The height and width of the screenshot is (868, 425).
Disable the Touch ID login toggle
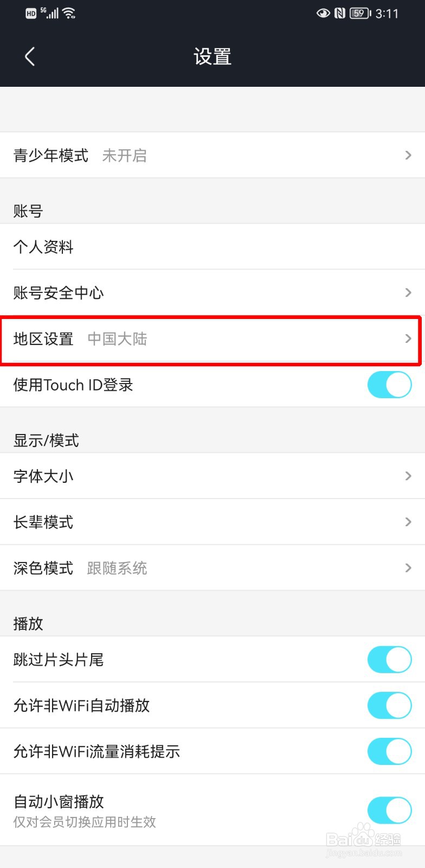tap(390, 385)
